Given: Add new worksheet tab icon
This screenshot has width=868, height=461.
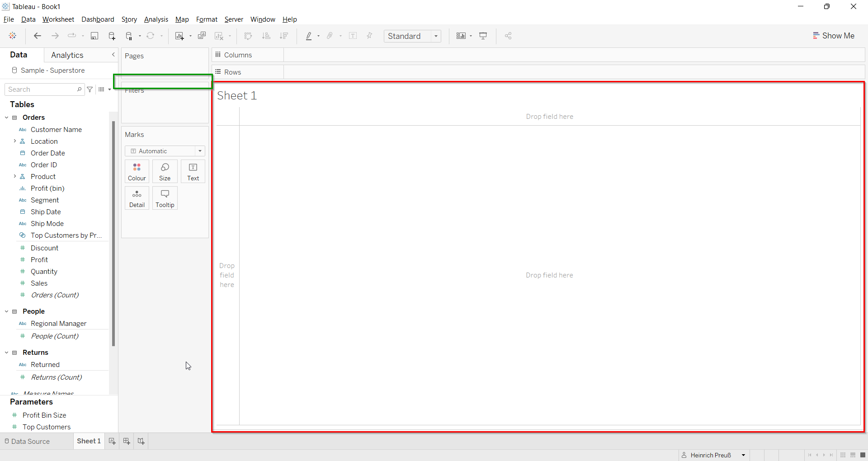Looking at the screenshot, I should (x=112, y=441).
